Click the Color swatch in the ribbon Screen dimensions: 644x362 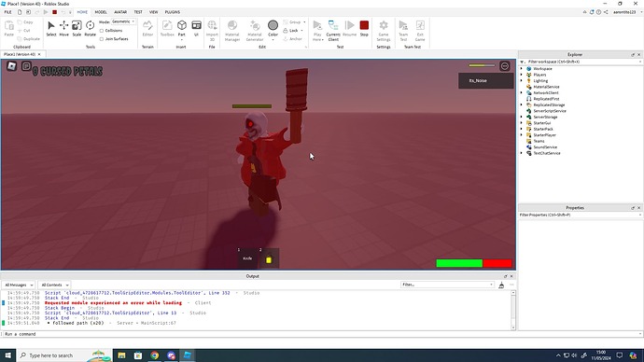(273, 25)
